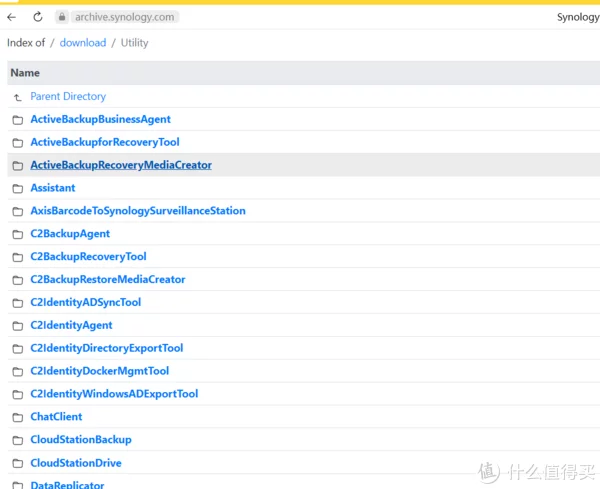Screen dimensions: 600x489
Task: Open AxisBarcodeToSynologySurveillanceStation folder link
Action: click(138, 211)
